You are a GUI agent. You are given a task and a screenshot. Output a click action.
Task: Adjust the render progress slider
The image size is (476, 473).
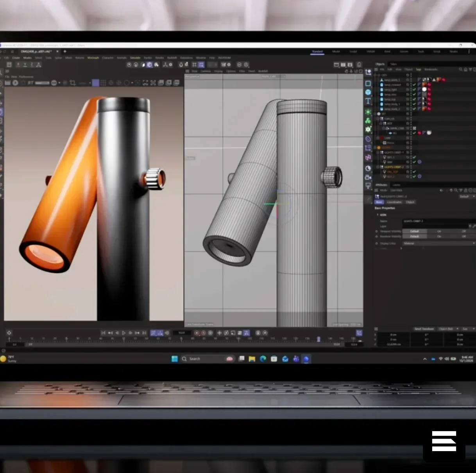(x=43, y=83)
